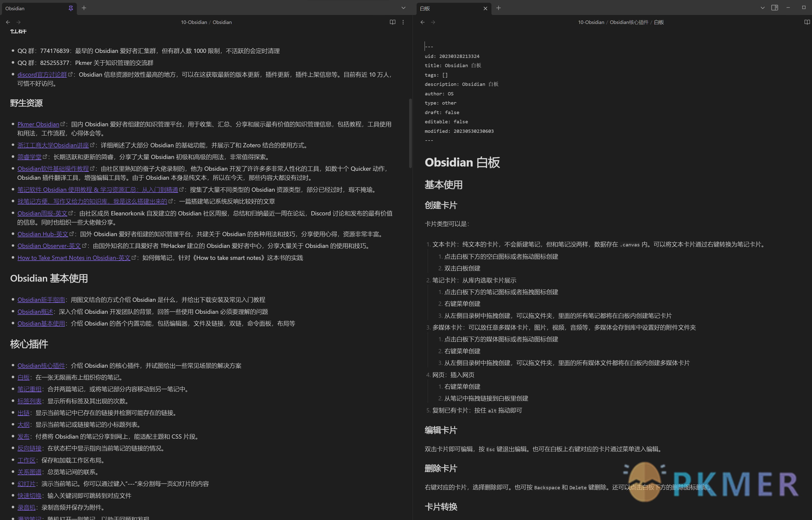Viewport: 812px width, 520px height.
Task: Open Obsidian核心插件 link in list
Action: tap(41, 366)
